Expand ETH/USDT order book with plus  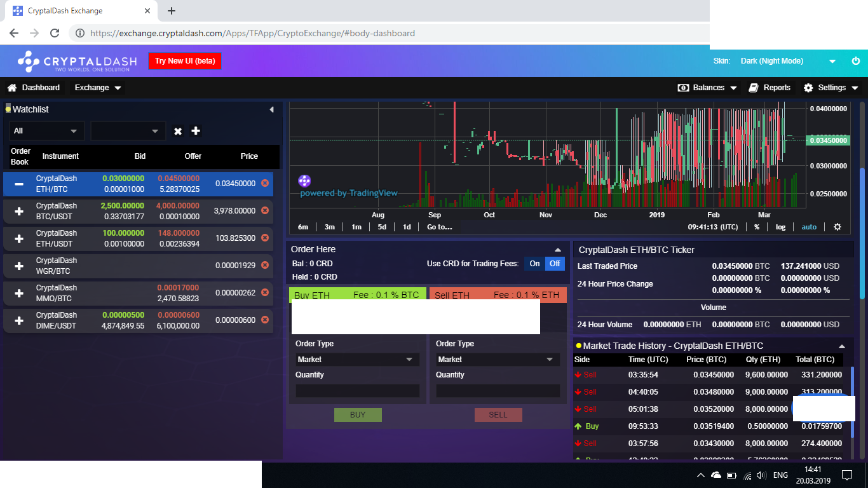[x=19, y=238]
